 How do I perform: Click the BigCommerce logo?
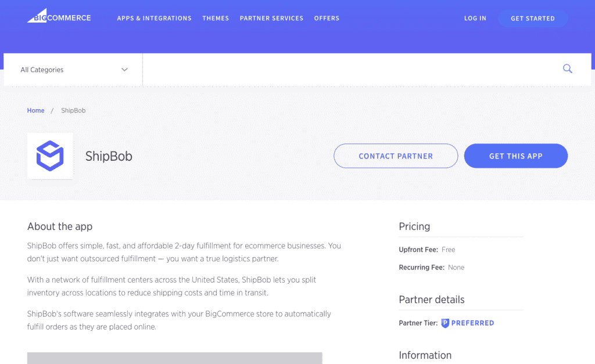(x=59, y=17)
